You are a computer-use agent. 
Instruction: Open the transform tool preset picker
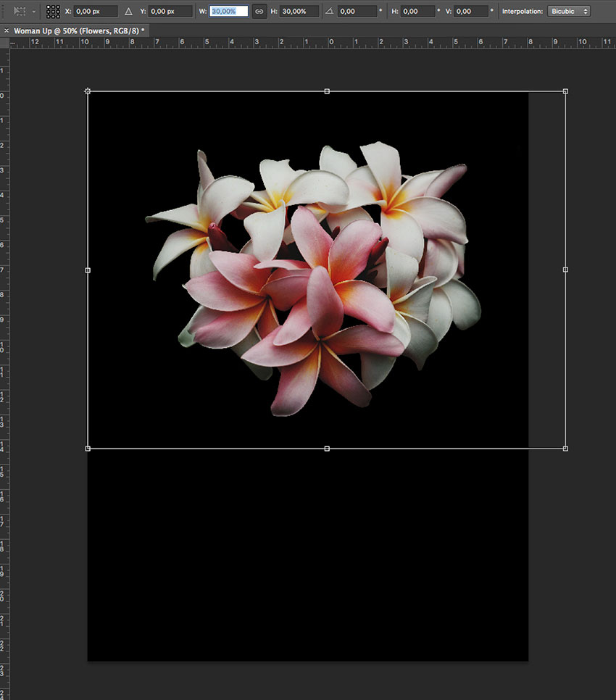coord(24,11)
